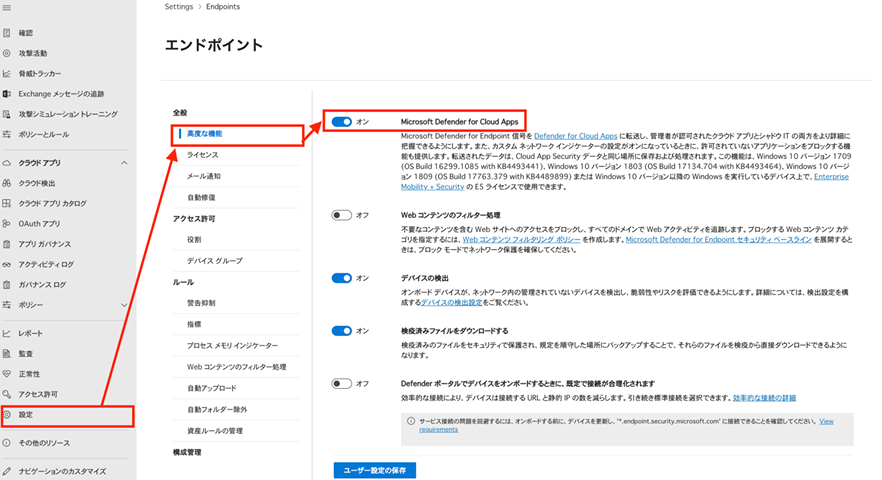Click the 全般 section heading
Image resolution: width=882 pixels, height=480 pixels.
tap(180, 113)
